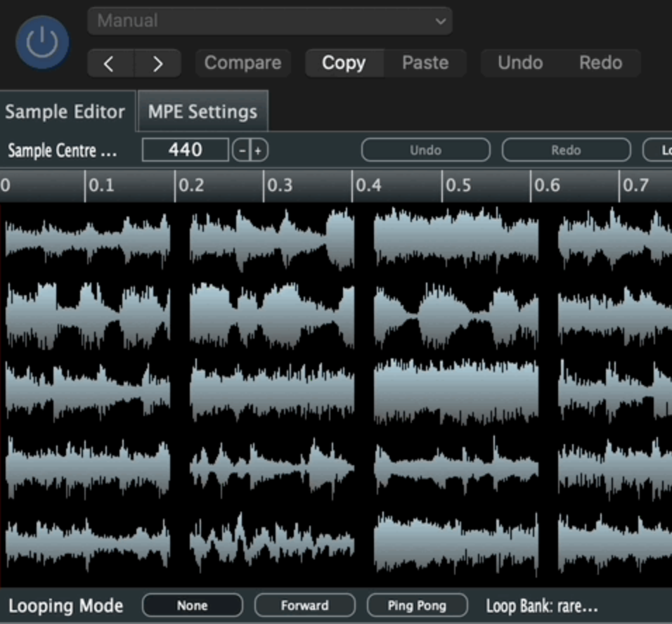672x624 pixels.
Task: Click the Sample Centre value field showing 440
Action: (186, 150)
